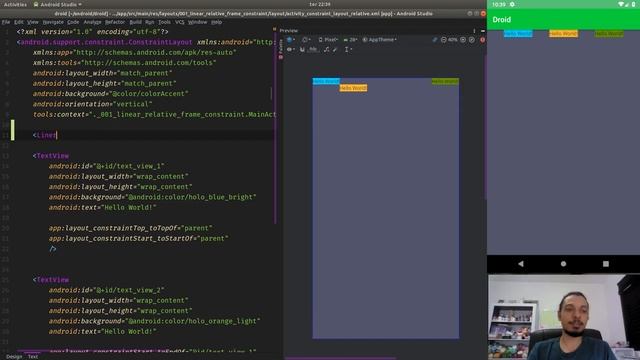Click the red warnings and errors icon
This screenshot has width=640, height=360.
tap(482, 40)
